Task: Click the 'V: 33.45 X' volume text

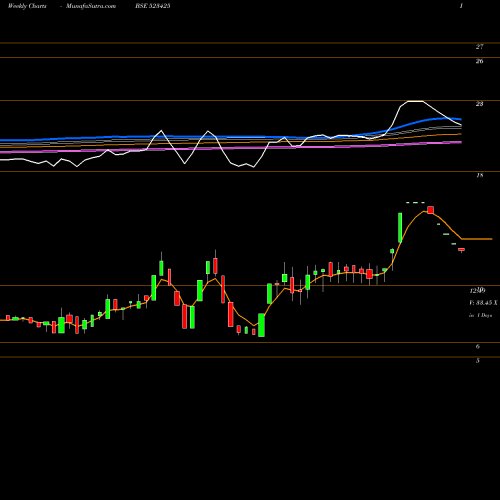Action: 483,303
